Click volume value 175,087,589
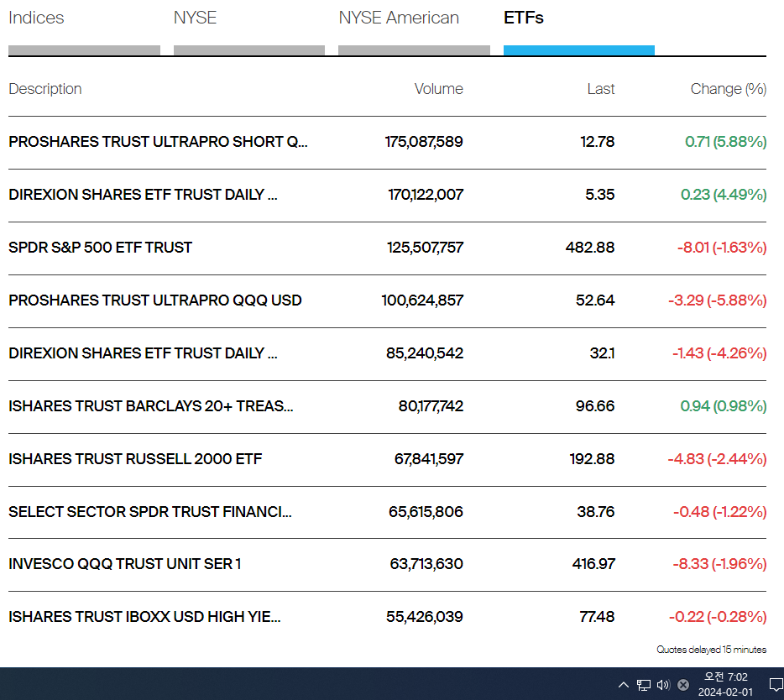This screenshot has height=700, width=784. point(424,142)
